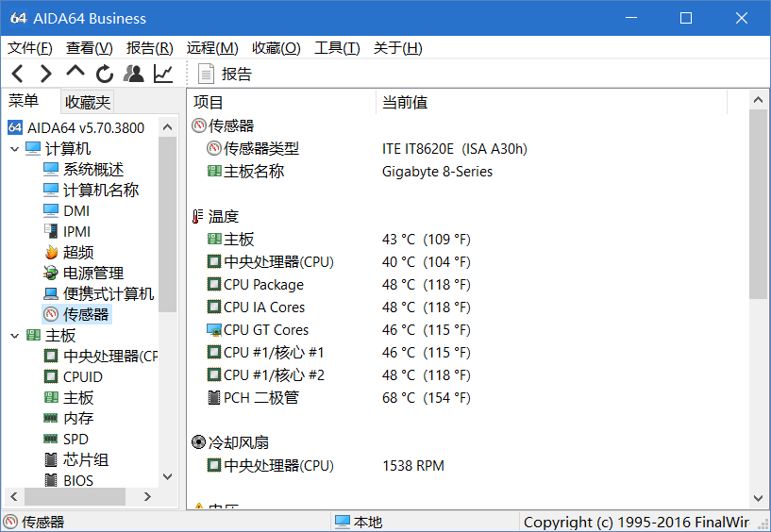Click the tree panel scroll up arrow
771x532 pixels.
167,127
